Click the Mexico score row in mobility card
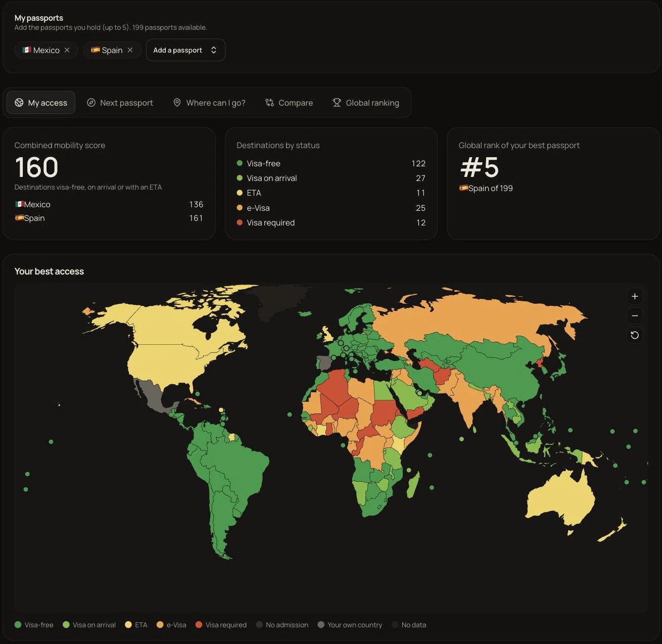 [x=109, y=204]
